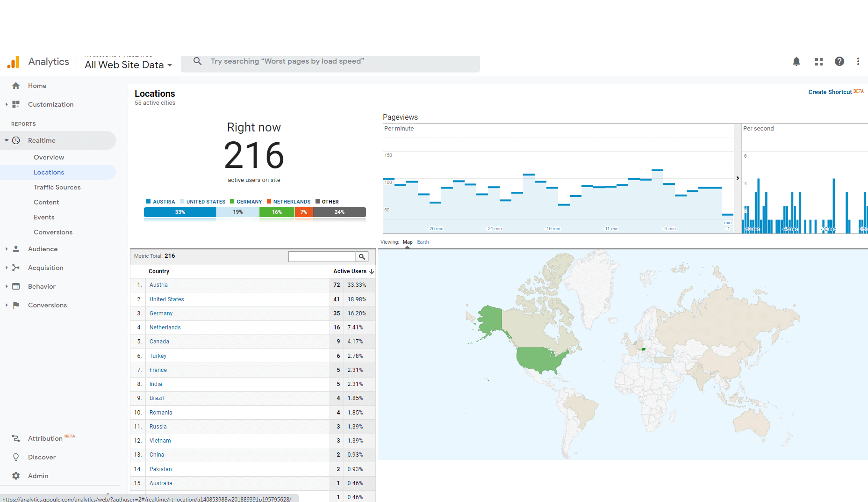Open Admin gear settings

pos(16,476)
